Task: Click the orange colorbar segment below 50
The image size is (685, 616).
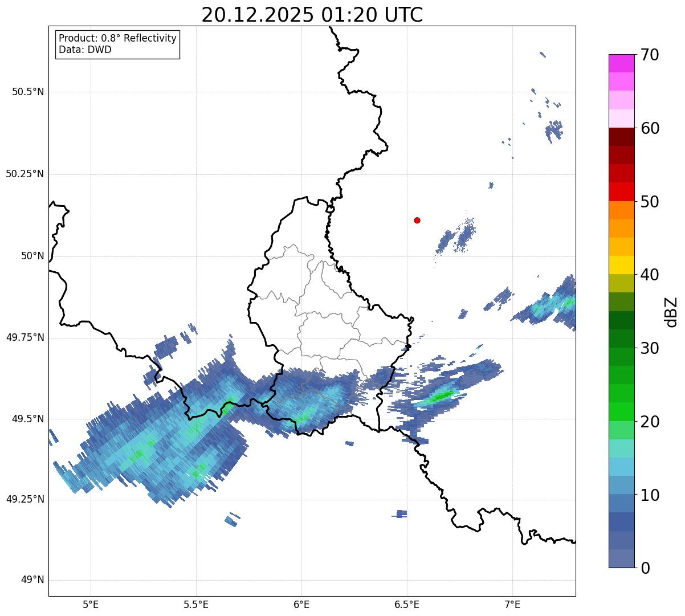Action: point(621,210)
